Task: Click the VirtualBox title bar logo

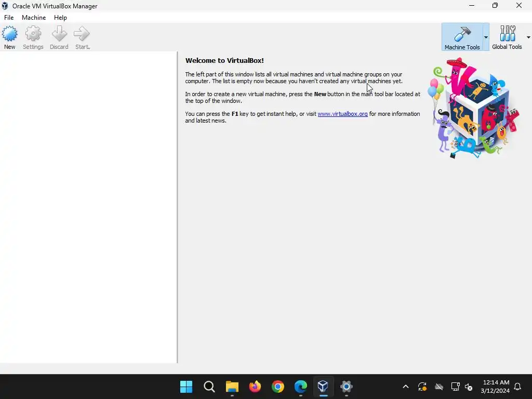Action: [5, 6]
